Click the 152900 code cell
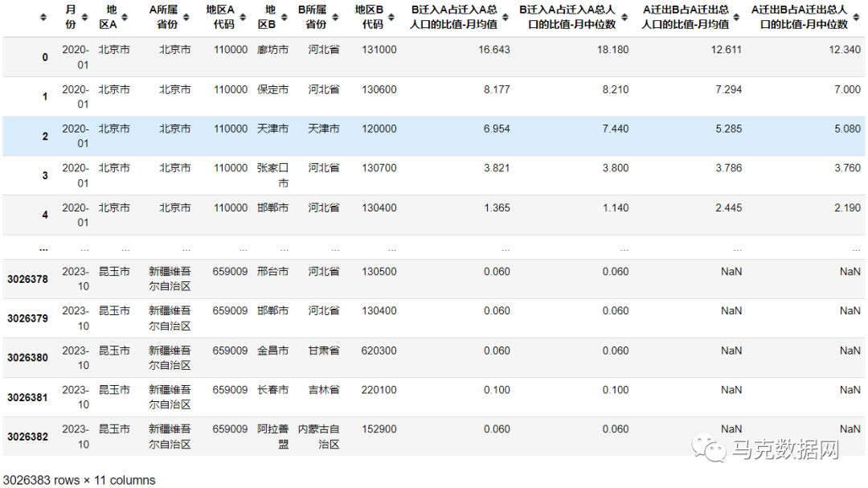The height and width of the screenshot is (488, 868). 379,429
